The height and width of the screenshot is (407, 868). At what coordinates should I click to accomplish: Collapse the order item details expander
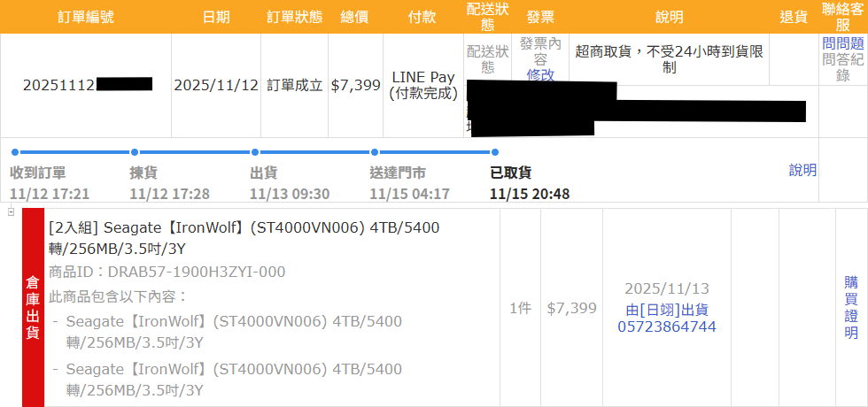(x=11, y=212)
